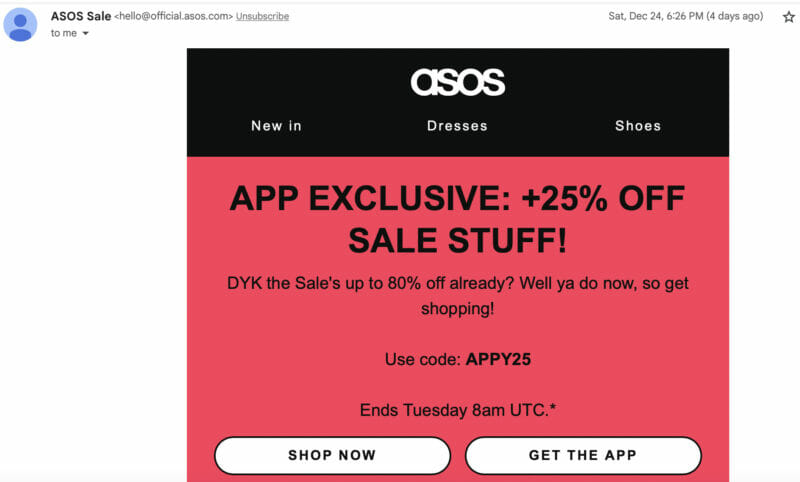Screen dimensions: 800x482
Task: Click the word 'shopping!' in the promo text
Action: click(x=457, y=309)
